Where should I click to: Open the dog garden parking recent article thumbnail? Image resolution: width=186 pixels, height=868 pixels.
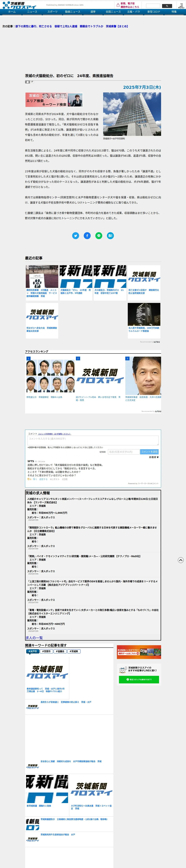pyautogui.click(x=42, y=277)
